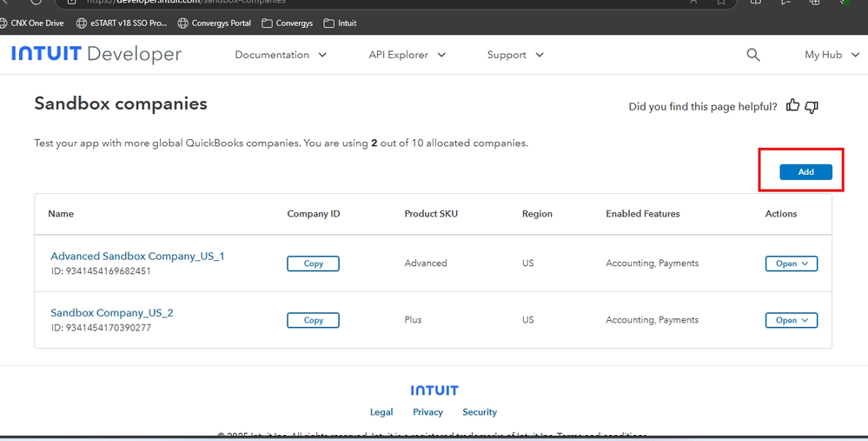The height and width of the screenshot is (441, 868).
Task: Expand the Documentation menu
Action: (x=281, y=55)
